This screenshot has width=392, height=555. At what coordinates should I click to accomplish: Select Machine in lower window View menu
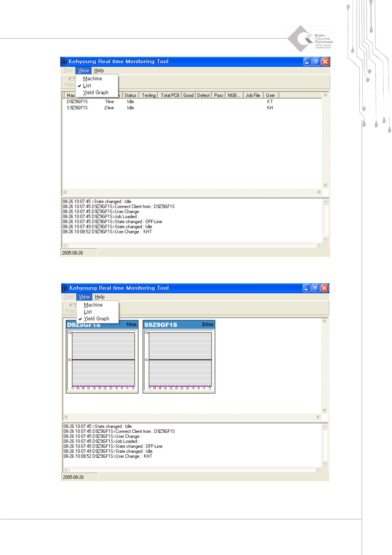point(93,305)
